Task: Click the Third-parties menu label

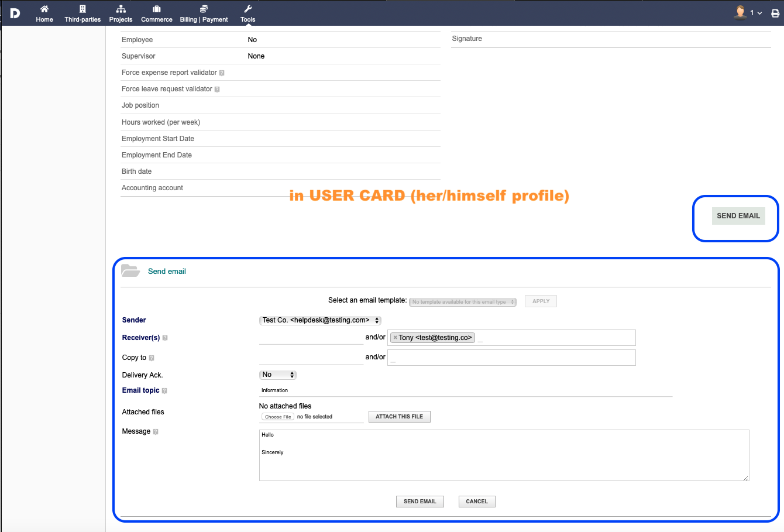Action: (82, 19)
